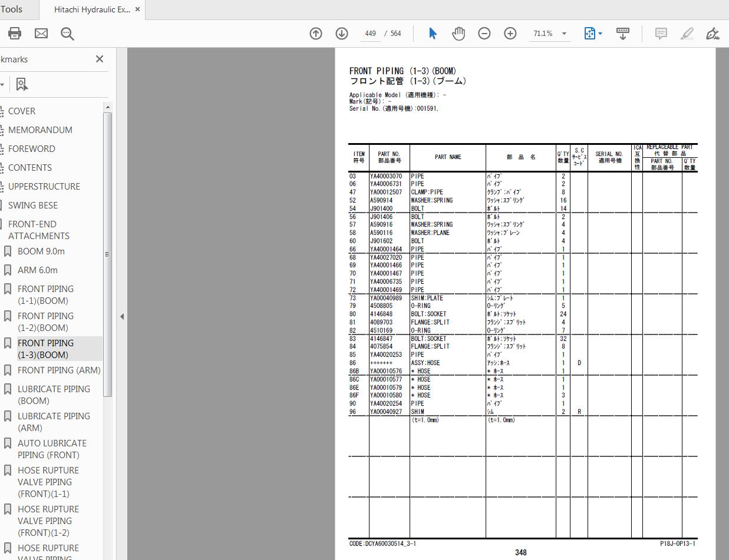Go to the previous page arrow
The image size is (729, 560).
316,34
